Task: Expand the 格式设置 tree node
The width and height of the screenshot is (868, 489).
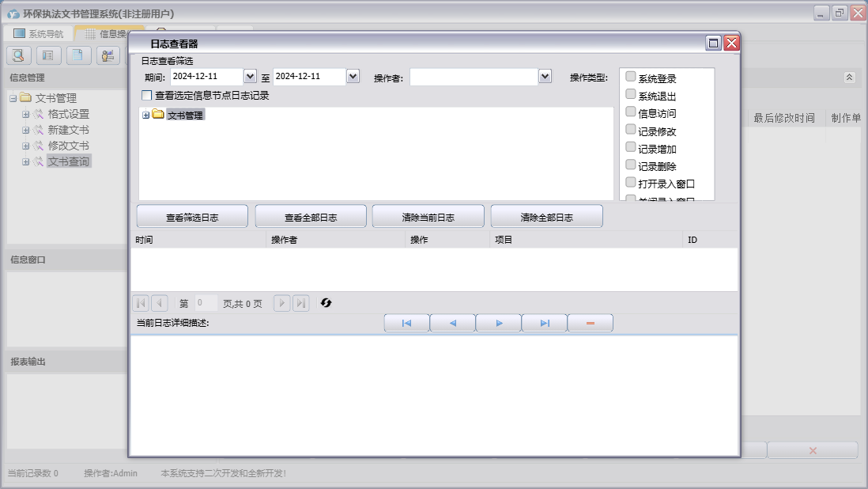Action: click(x=25, y=114)
